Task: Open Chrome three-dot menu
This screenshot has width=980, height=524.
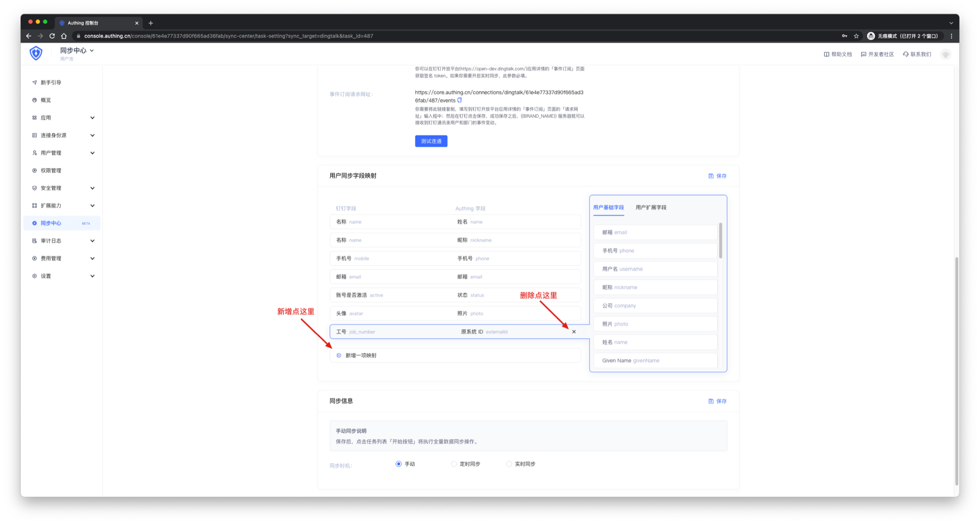Action: (951, 36)
